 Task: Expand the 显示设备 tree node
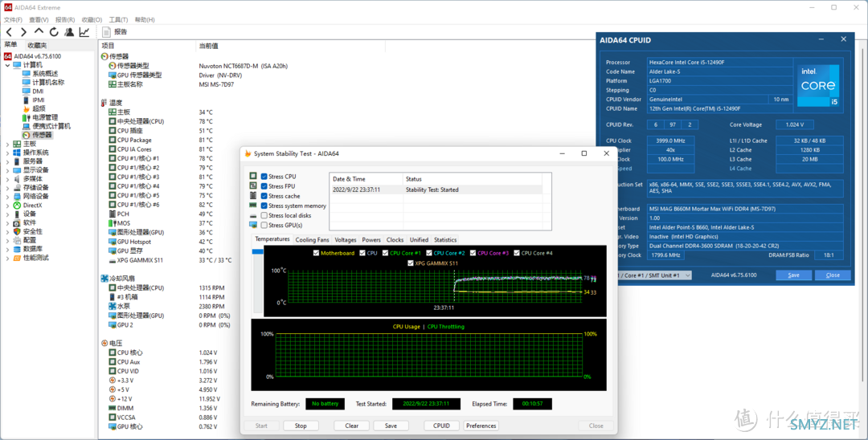tap(7, 170)
